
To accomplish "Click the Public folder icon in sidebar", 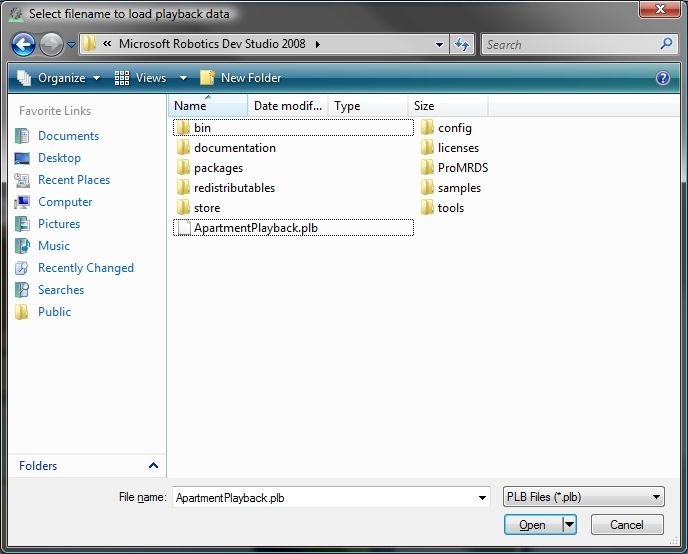I will (21, 311).
